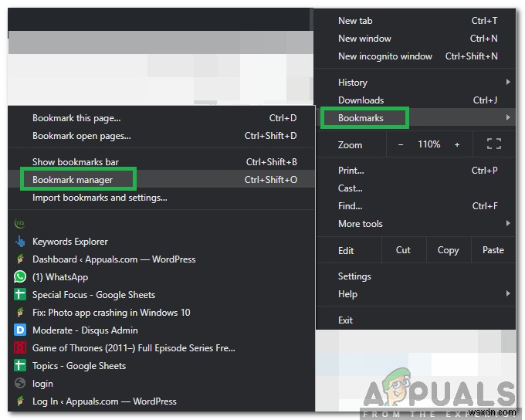The height and width of the screenshot is (420, 525).
Task: Click the Appuals favicon beside Log In bookmark
Action: point(20,401)
